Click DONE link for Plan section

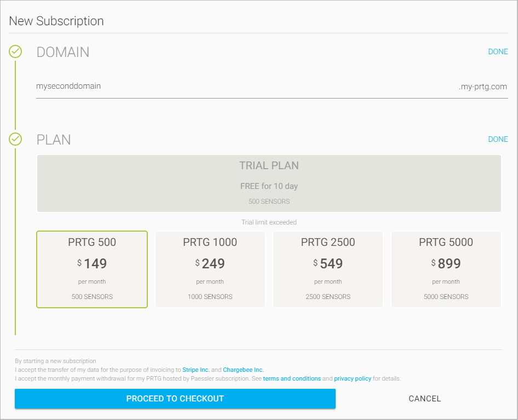pyautogui.click(x=498, y=139)
